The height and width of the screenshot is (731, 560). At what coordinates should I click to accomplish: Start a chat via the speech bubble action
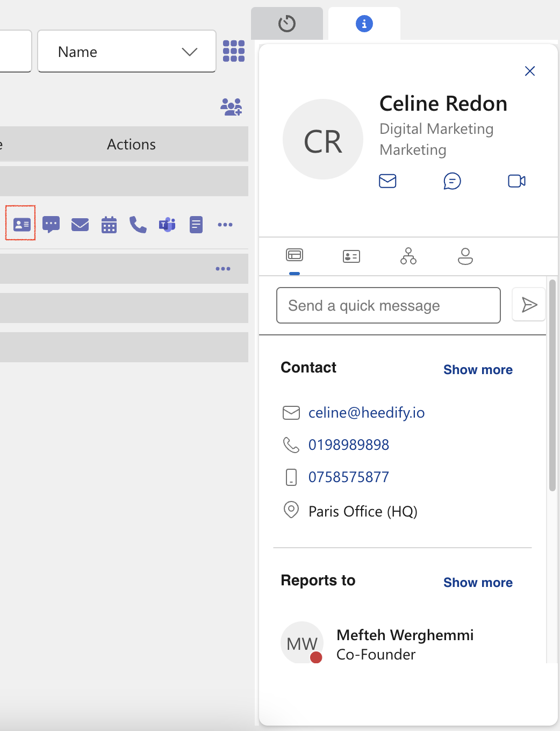[x=51, y=224]
